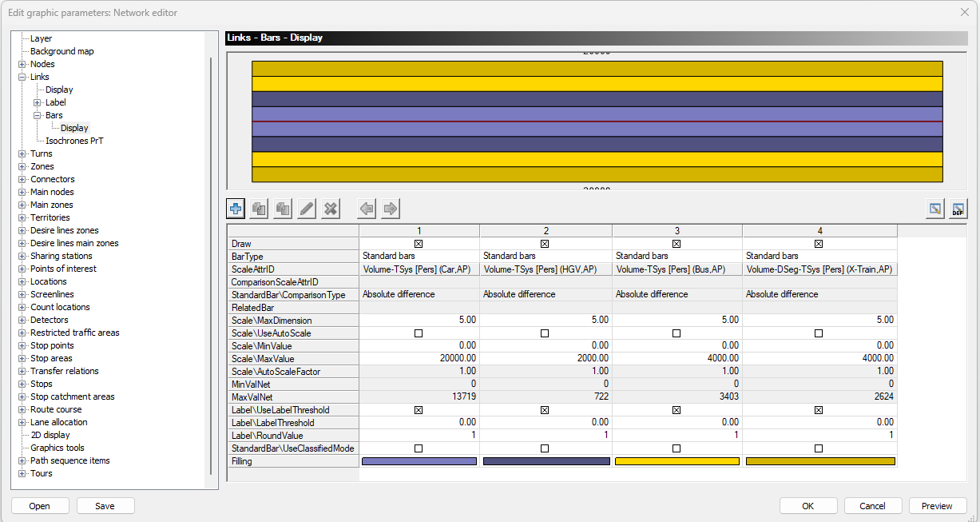Toggle the Draw checkbox in column 4

coord(819,244)
